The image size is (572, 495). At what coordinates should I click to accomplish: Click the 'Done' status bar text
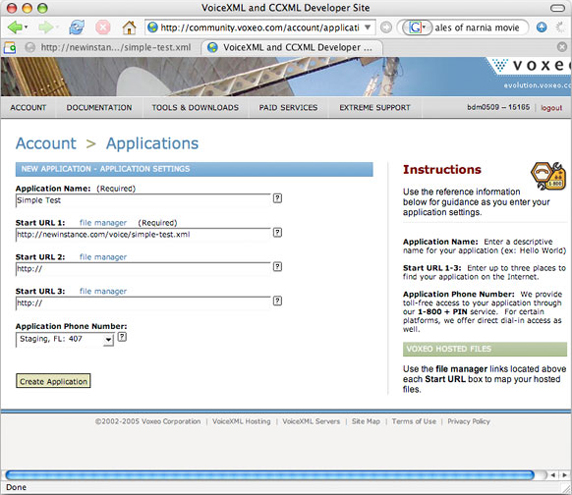click(x=16, y=487)
